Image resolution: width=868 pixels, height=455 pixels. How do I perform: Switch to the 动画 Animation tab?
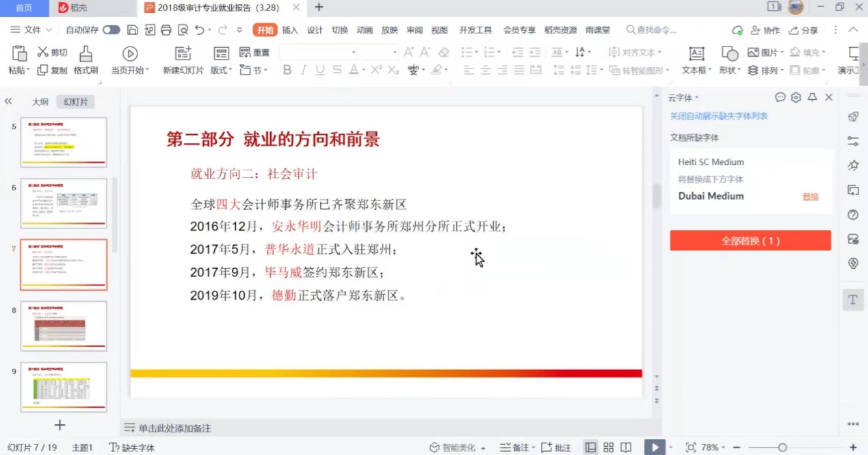pos(365,30)
